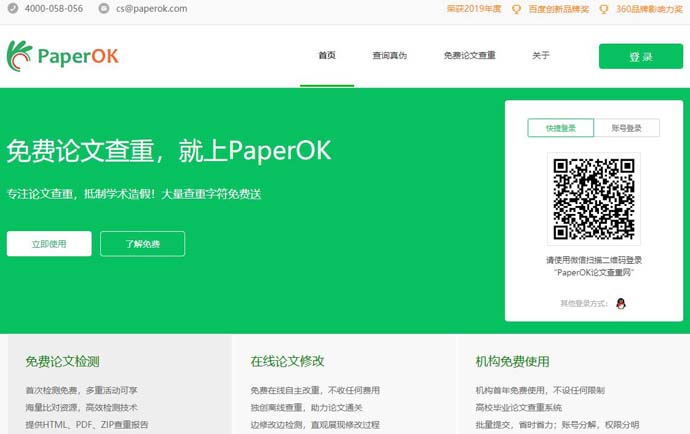Click the 了解免费 button
The image size is (690, 434).
pos(143,244)
